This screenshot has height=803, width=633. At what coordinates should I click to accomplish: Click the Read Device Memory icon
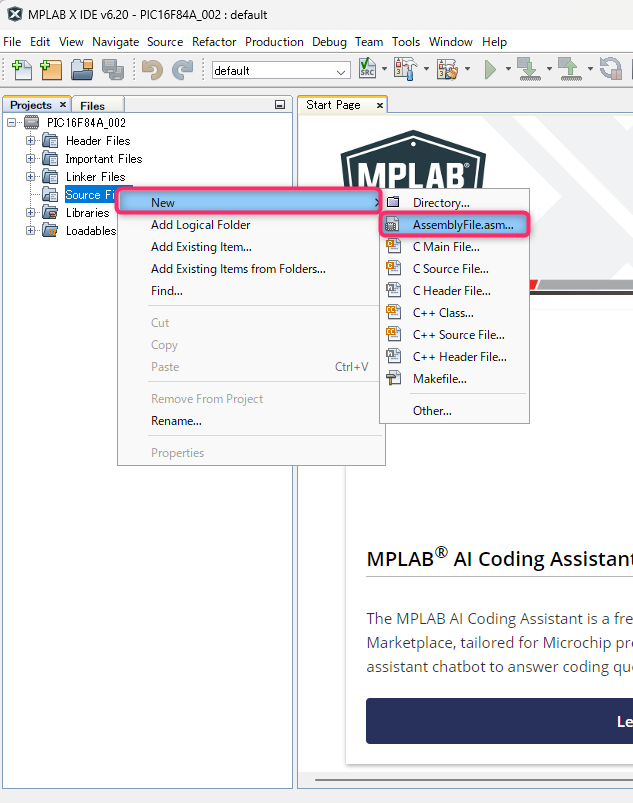pyautogui.click(x=569, y=69)
